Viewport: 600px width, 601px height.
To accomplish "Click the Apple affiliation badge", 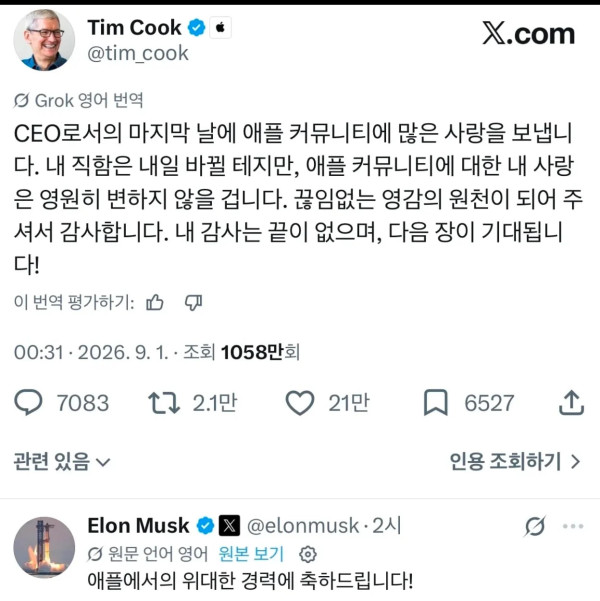I will [220, 28].
